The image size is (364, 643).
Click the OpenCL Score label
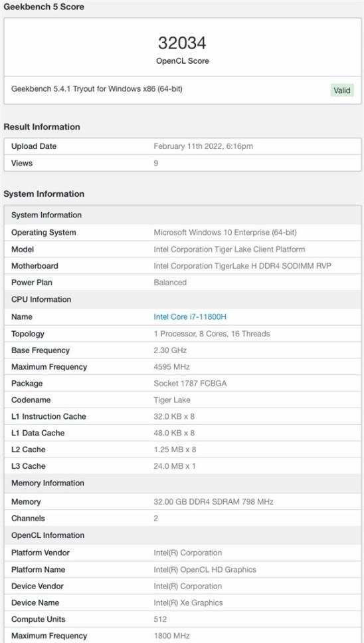182,61
